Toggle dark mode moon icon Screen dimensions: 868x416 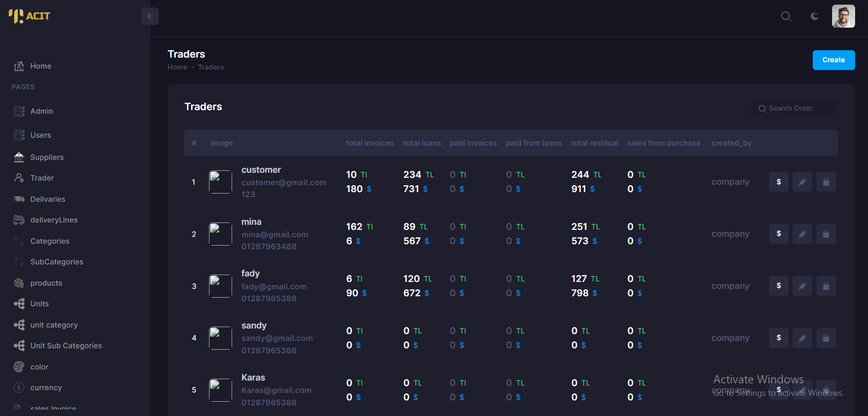click(x=815, y=17)
